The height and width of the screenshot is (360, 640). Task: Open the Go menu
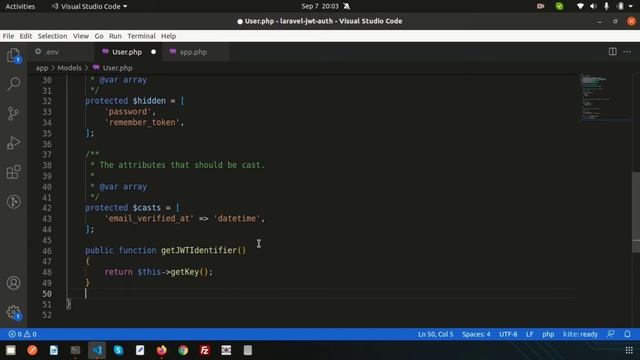(x=99, y=36)
